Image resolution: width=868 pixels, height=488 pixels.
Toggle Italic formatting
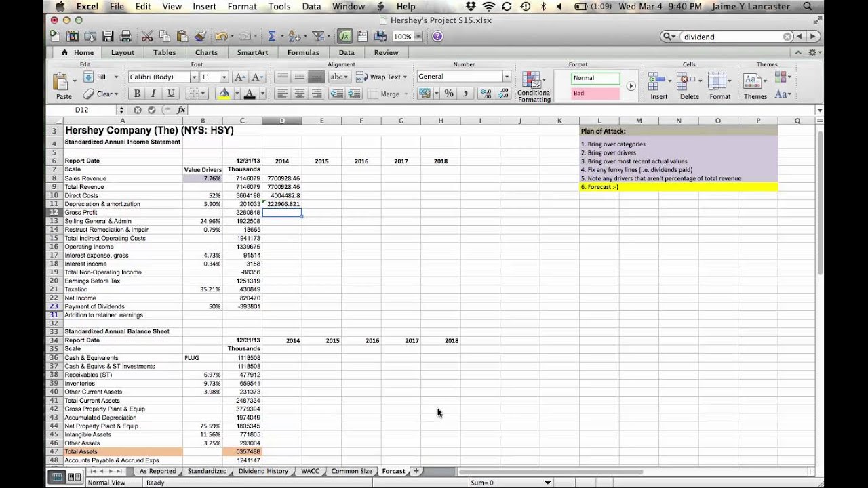(x=154, y=94)
